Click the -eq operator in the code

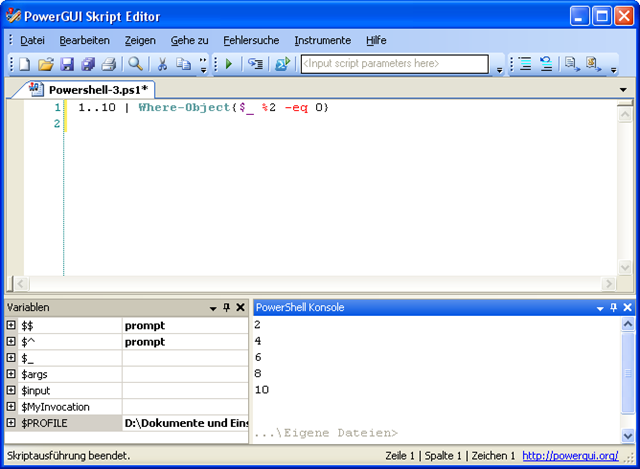click(x=296, y=108)
